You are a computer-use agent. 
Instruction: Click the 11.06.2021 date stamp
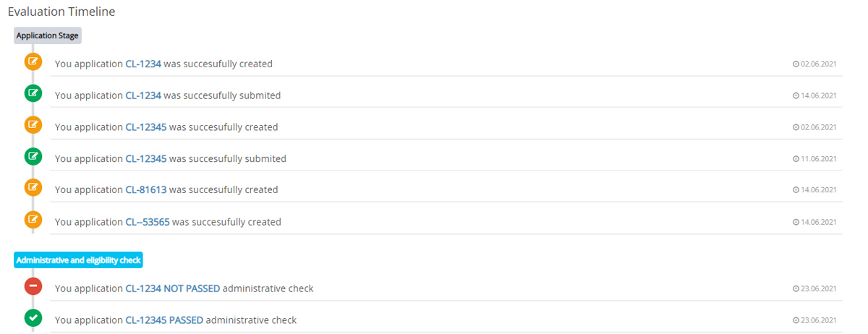point(815,159)
